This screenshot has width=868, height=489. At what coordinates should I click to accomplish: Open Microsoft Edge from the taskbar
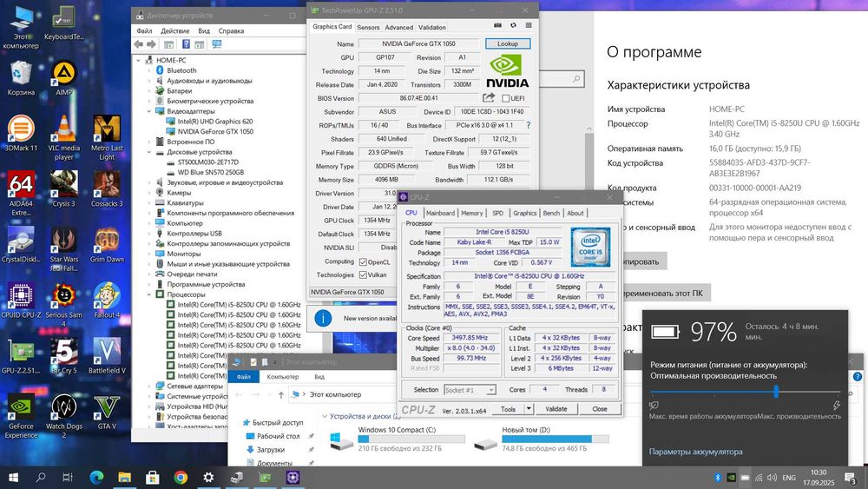click(x=97, y=477)
